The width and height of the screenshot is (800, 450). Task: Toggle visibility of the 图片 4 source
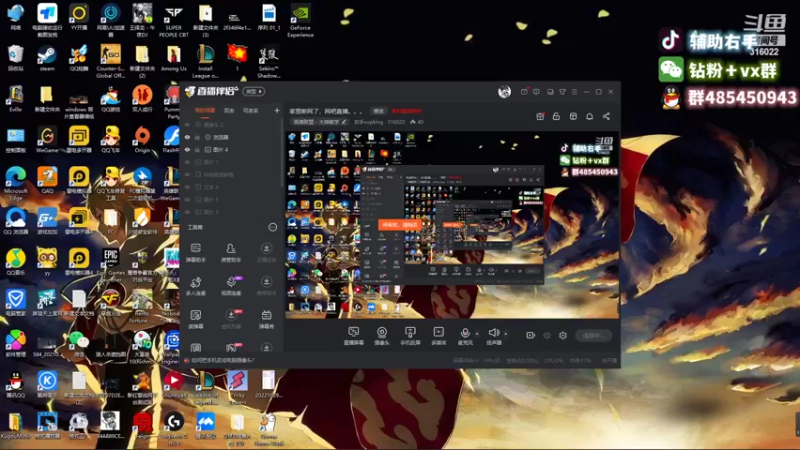coord(187,149)
